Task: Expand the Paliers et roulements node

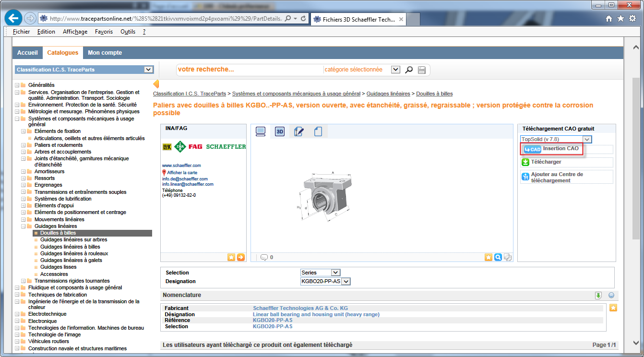Action: click(x=23, y=145)
